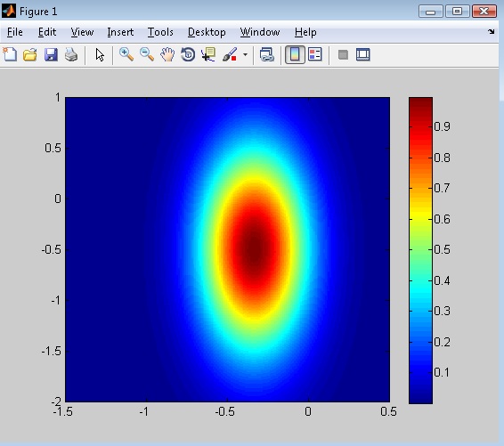Image resolution: width=504 pixels, height=446 pixels.
Task: Click Hide Plot Tools icon
Action: coord(343,54)
